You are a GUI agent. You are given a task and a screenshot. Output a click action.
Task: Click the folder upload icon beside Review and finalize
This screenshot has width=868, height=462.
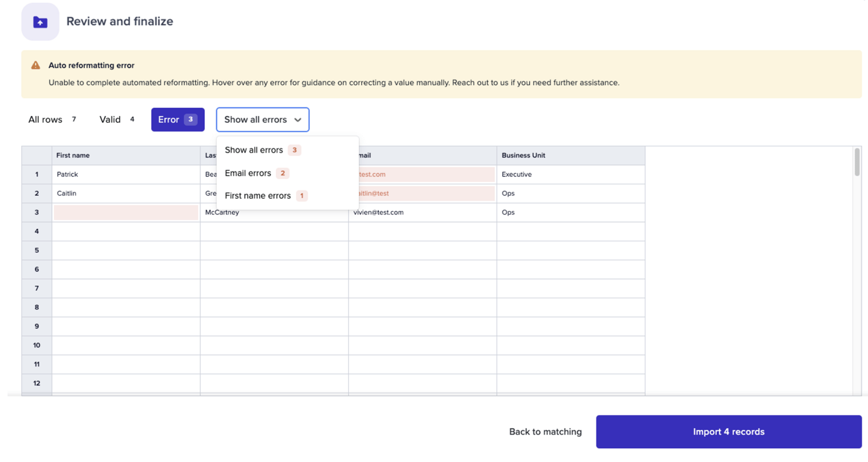(x=40, y=21)
